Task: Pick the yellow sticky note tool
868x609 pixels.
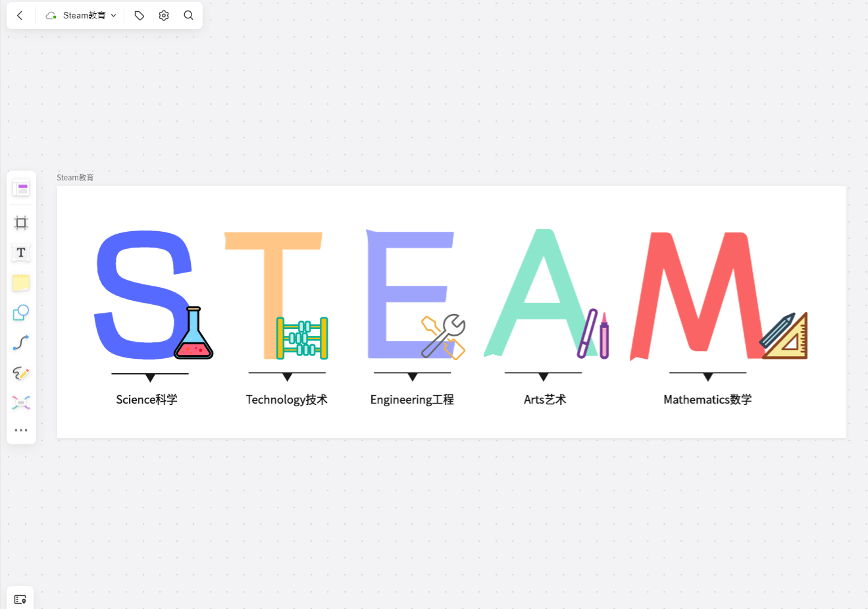Action: pyautogui.click(x=21, y=283)
